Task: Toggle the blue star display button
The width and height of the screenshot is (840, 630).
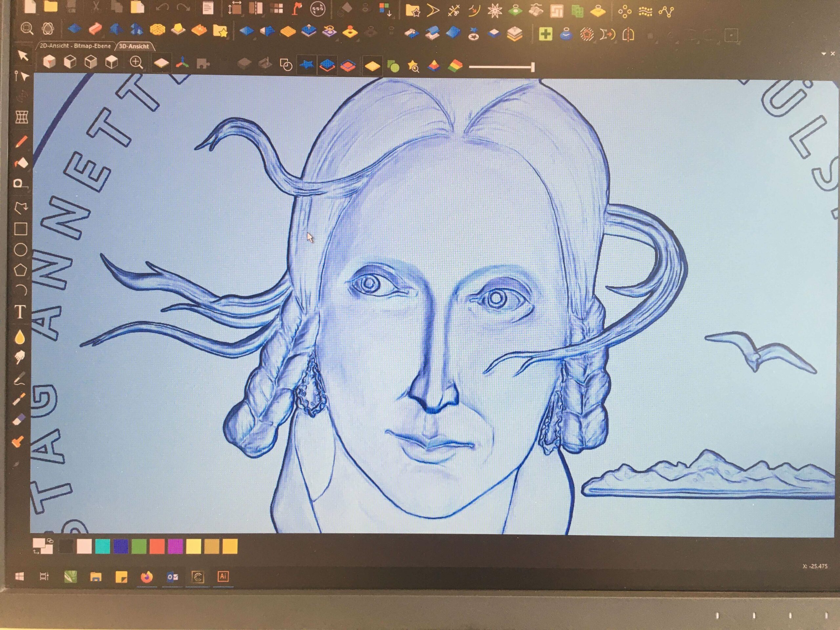Action: coord(306,65)
